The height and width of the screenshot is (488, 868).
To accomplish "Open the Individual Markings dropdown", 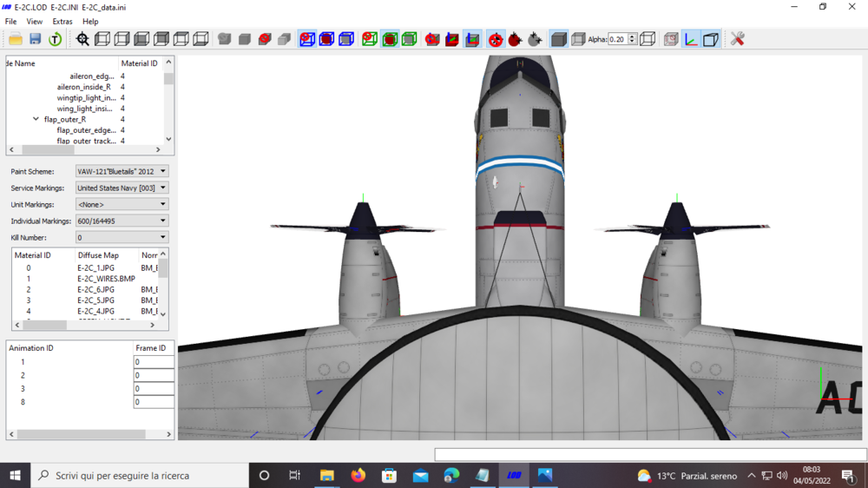I will [x=122, y=221].
